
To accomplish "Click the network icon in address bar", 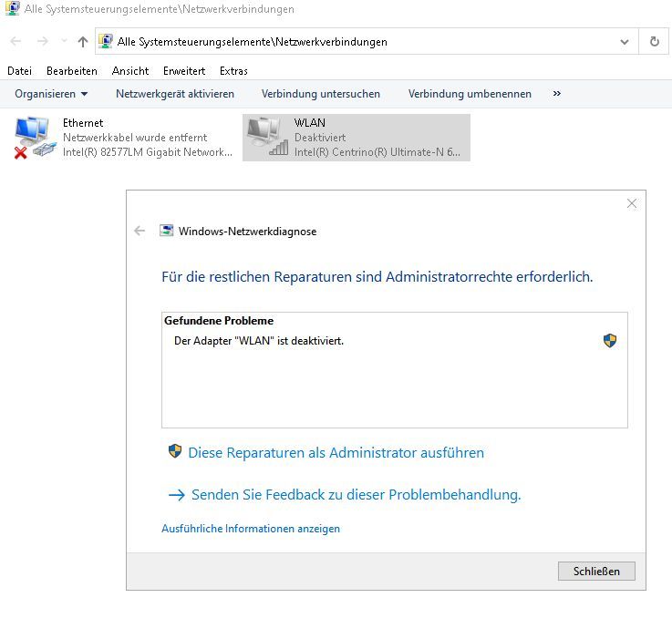I will click(106, 41).
